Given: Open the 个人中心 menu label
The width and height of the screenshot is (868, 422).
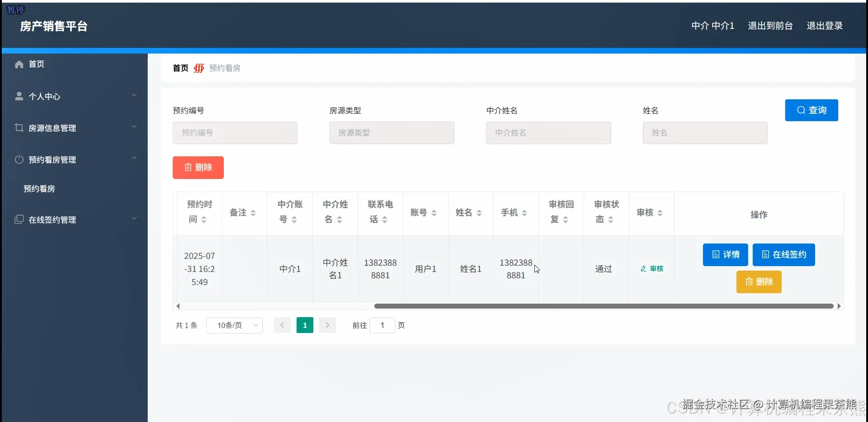Looking at the screenshot, I should 44,96.
